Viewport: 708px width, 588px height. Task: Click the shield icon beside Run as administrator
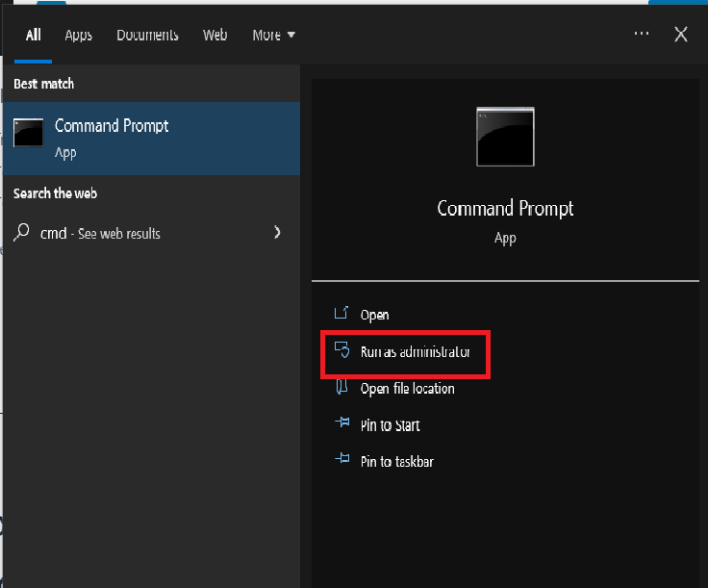coord(341,351)
